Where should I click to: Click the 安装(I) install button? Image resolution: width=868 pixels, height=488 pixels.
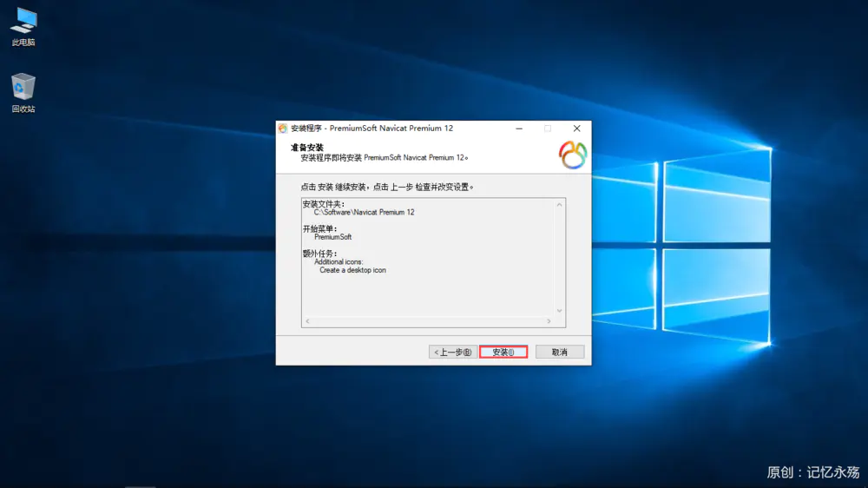pos(503,352)
